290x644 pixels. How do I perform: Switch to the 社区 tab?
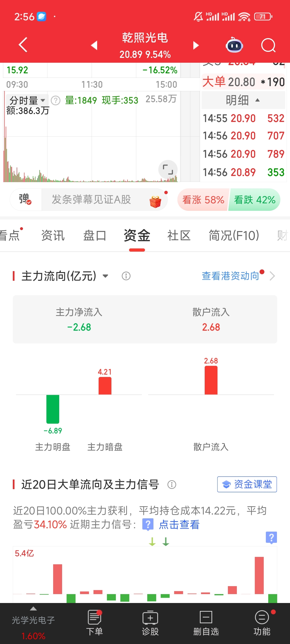coord(179,235)
